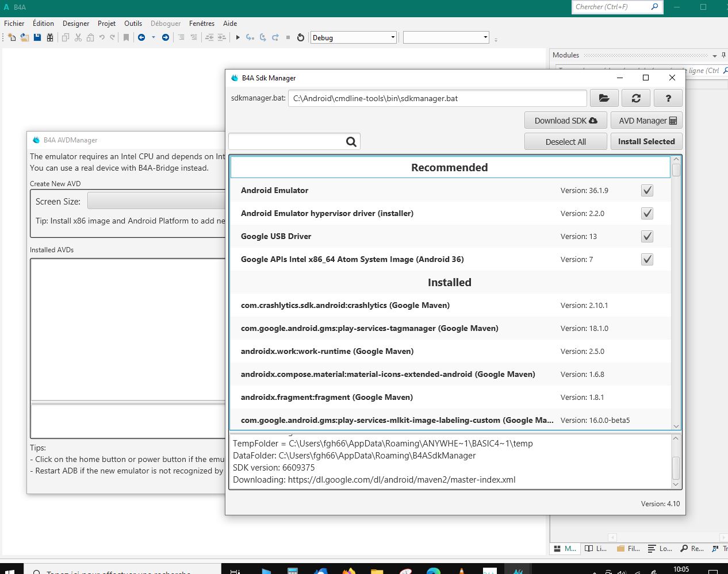Click the Download SDK button
This screenshot has height=574, width=728.
click(566, 121)
